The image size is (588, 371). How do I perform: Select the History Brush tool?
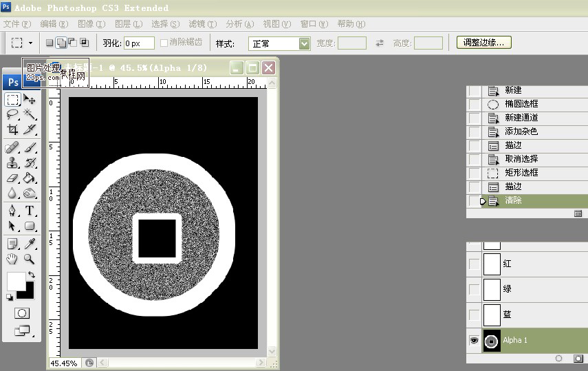point(30,162)
